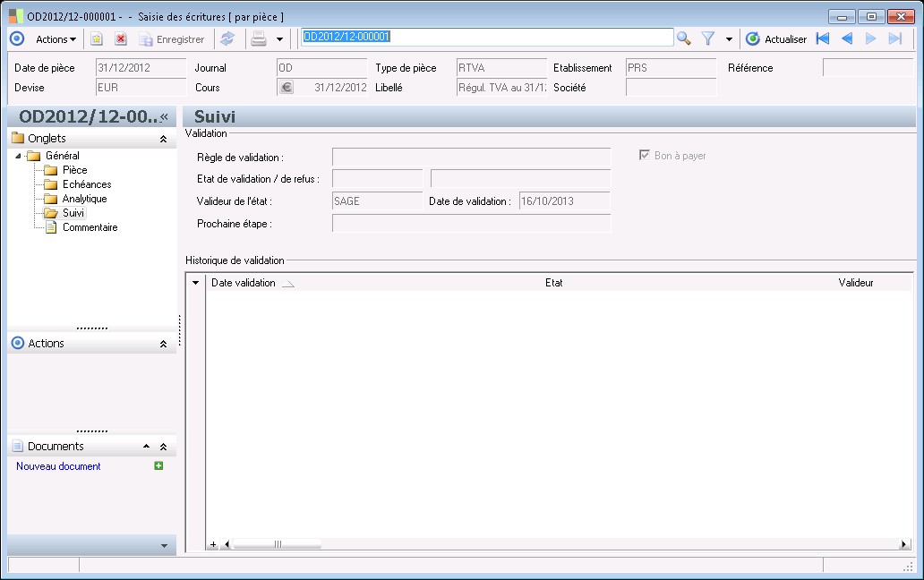Click the new document icon in toolbar
The height and width of the screenshot is (580, 924).
pos(97,39)
